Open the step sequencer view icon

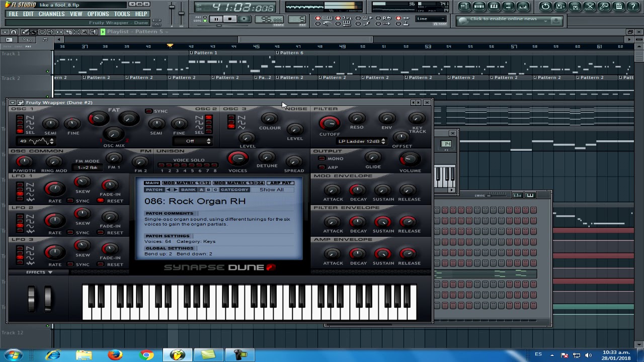click(479, 7)
